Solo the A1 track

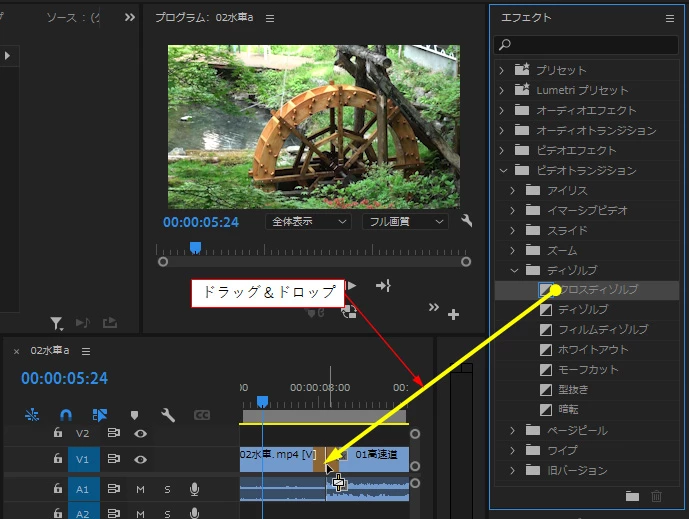[167, 489]
